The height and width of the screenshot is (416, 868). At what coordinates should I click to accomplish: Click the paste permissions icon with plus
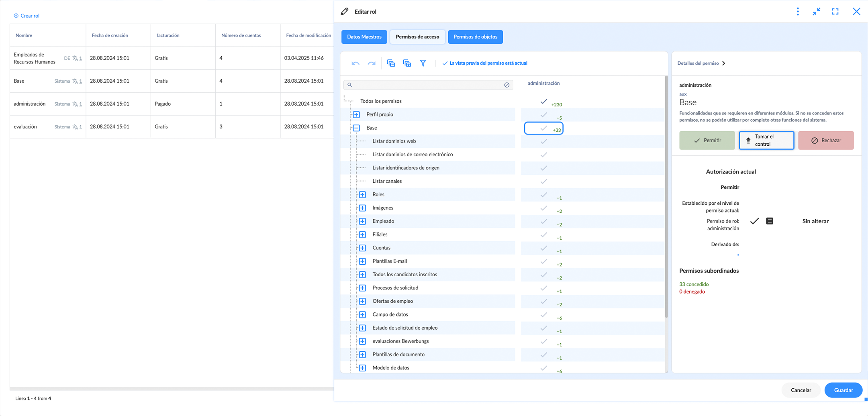[x=407, y=63]
